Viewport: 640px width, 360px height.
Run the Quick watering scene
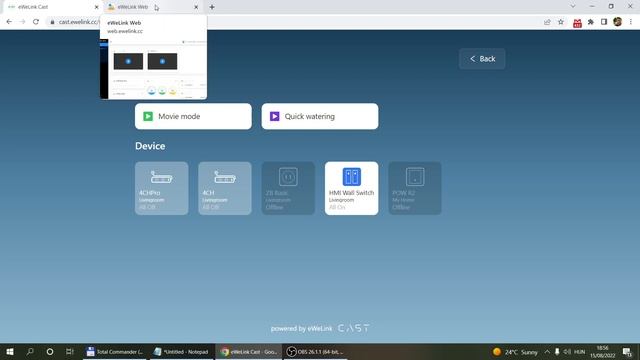tap(320, 116)
